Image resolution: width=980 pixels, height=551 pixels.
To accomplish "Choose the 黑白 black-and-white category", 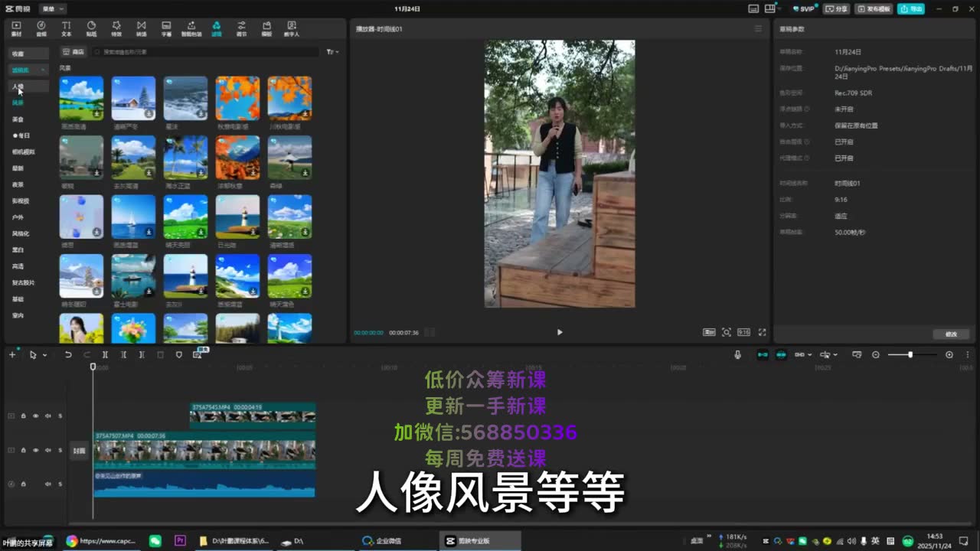I will point(18,249).
